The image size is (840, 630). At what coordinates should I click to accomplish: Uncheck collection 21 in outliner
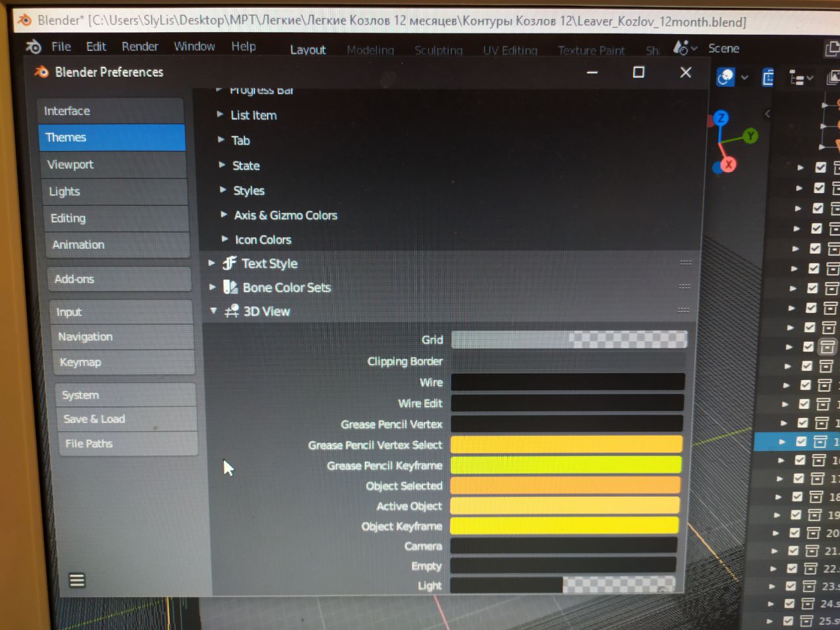click(793, 551)
